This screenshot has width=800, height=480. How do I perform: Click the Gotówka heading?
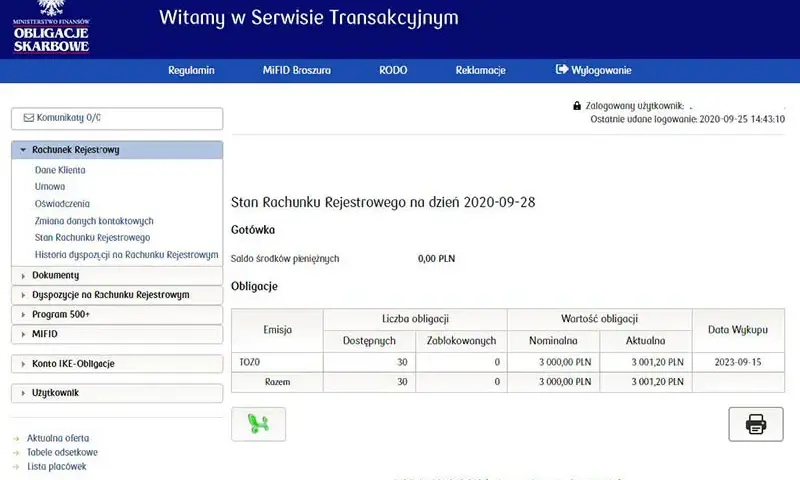click(x=253, y=230)
